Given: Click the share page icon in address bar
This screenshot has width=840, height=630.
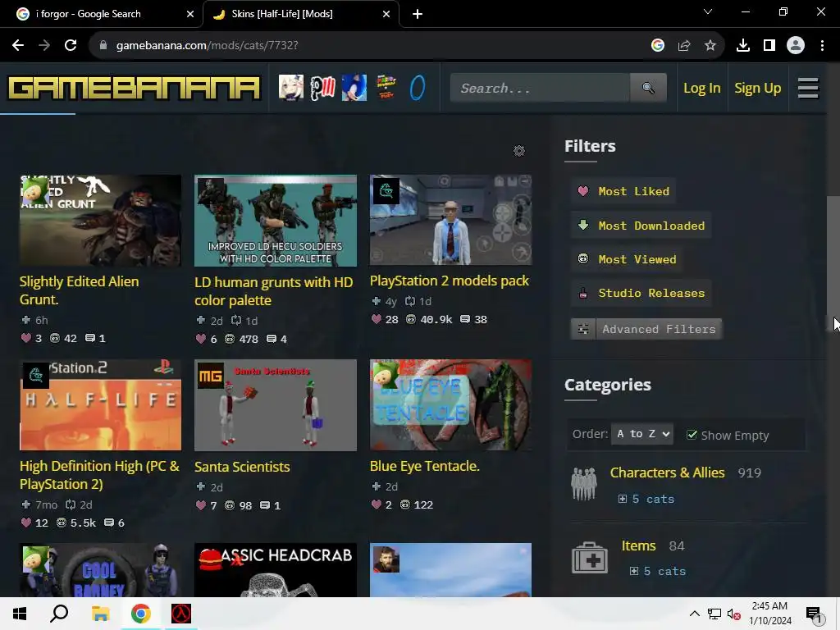Looking at the screenshot, I should click(684, 45).
